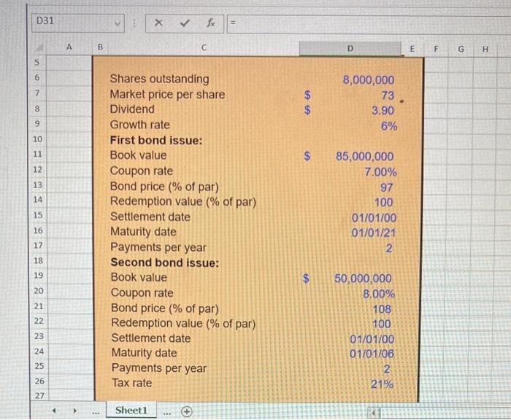Select the Market price per share cell

[x=167, y=94]
